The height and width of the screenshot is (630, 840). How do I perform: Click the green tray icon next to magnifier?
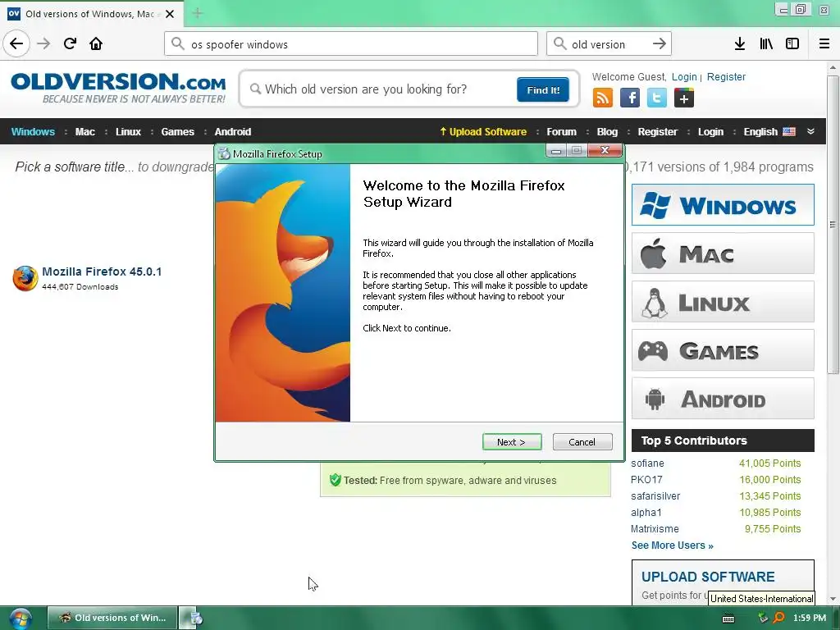763,618
